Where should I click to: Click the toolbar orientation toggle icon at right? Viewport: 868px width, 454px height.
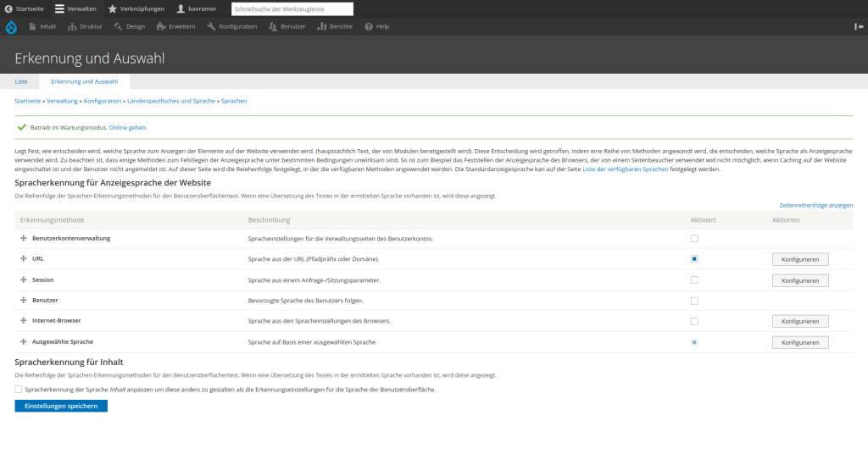tap(858, 26)
